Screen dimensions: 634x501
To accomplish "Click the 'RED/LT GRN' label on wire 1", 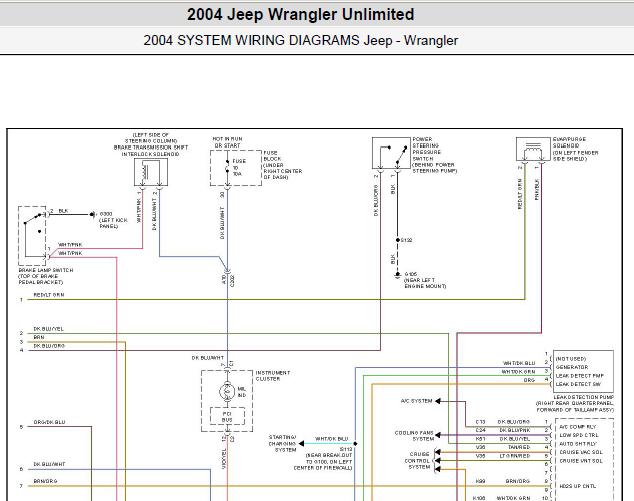I will 49,295.
